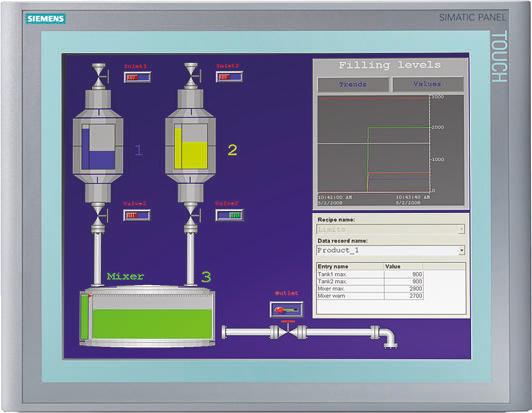Flip the Outlet lever switch

[286, 309]
